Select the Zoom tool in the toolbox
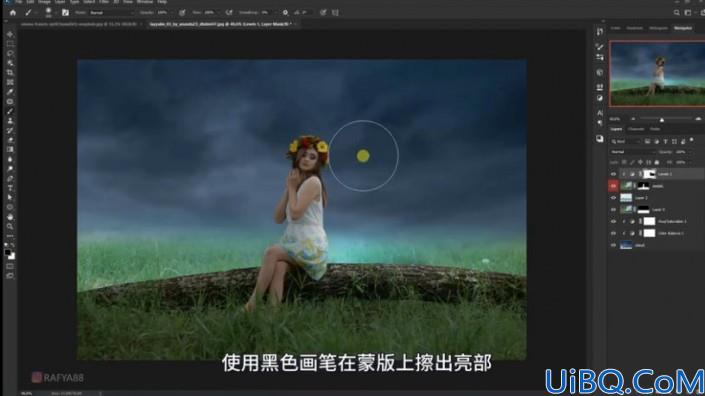The height and width of the screenshot is (396, 705). click(10, 226)
